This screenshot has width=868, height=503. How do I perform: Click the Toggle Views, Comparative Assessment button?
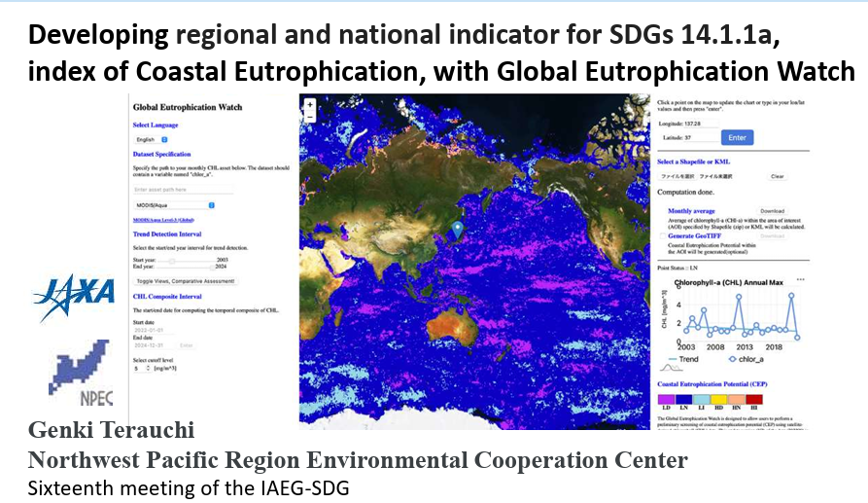point(187,280)
